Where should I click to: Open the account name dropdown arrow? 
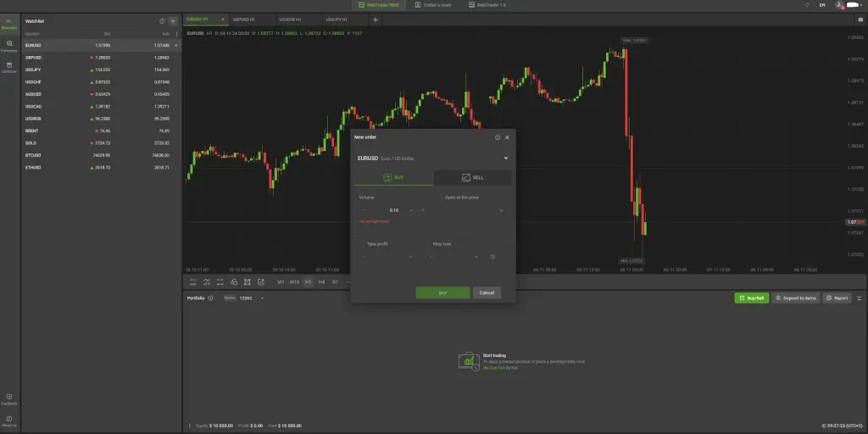861,5
